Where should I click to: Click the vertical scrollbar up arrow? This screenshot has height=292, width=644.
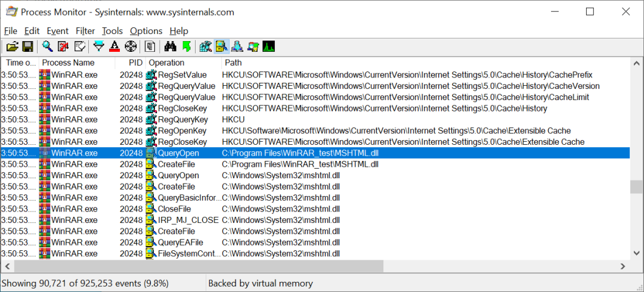[x=637, y=63]
